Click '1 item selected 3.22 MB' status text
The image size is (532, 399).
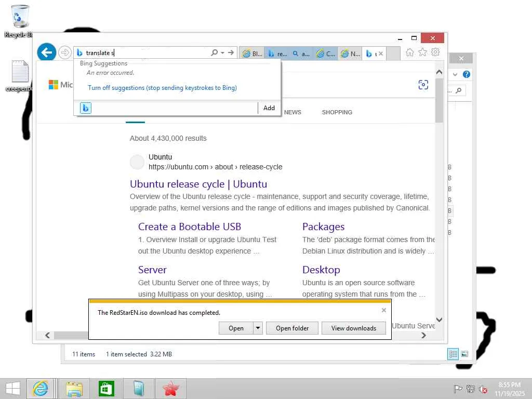coord(139,354)
